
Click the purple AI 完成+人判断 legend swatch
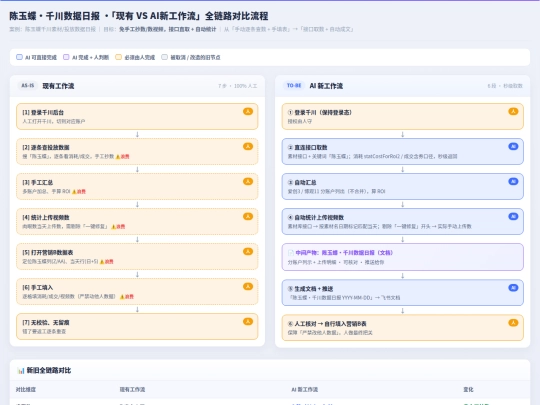point(66,57)
